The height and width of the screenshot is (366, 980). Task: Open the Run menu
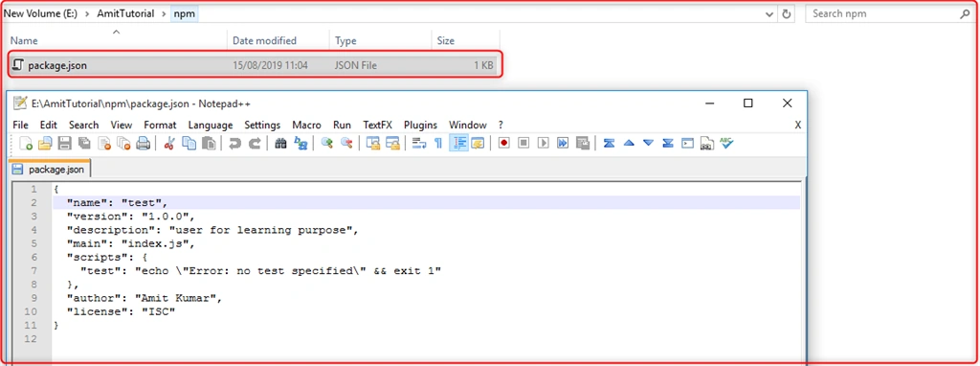pyautogui.click(x=342, y=126)
